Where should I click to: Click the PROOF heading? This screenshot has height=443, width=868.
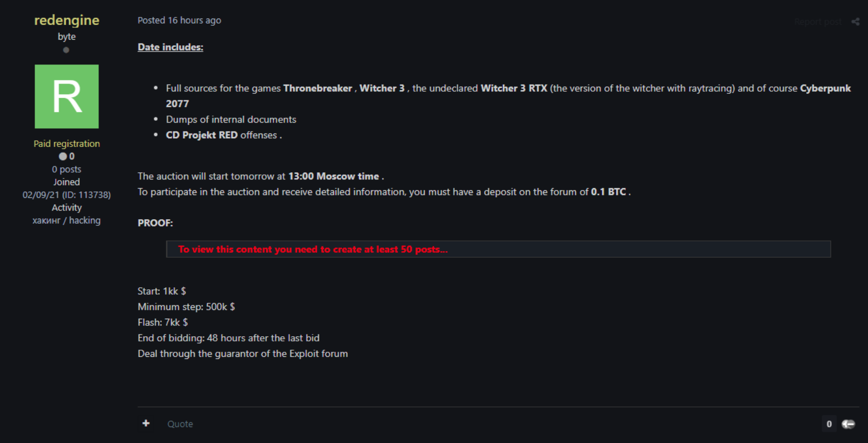[155, 223]
